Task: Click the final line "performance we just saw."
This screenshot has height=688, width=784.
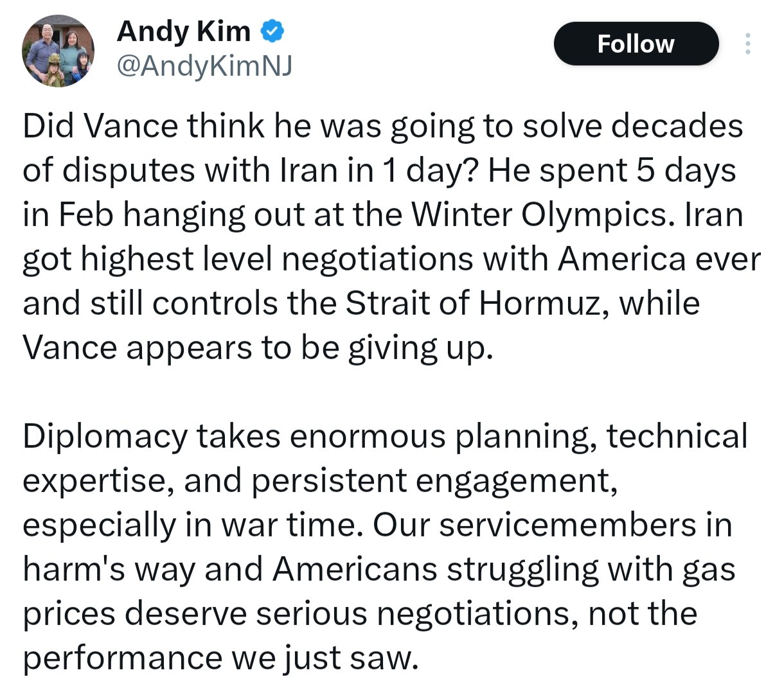Action: (221, 658)
